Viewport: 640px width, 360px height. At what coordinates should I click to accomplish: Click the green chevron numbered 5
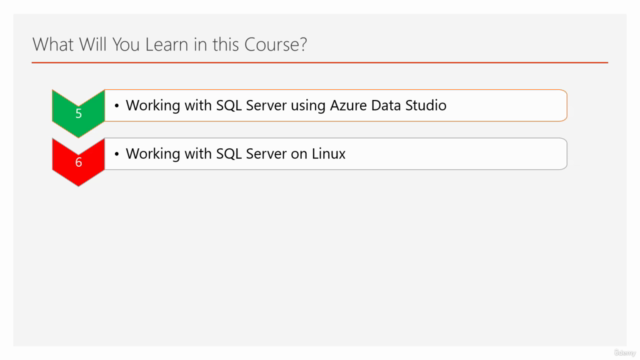(78, 113)
